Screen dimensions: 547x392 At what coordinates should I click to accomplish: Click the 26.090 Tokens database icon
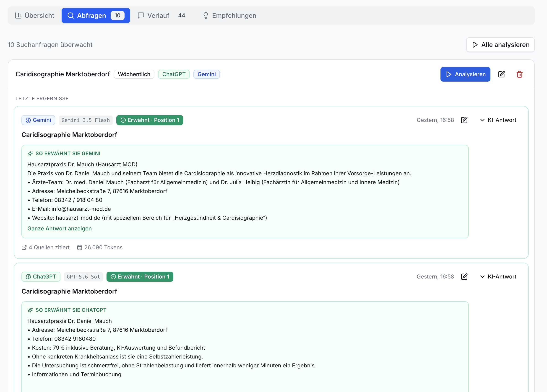click(x=80, y=248)
